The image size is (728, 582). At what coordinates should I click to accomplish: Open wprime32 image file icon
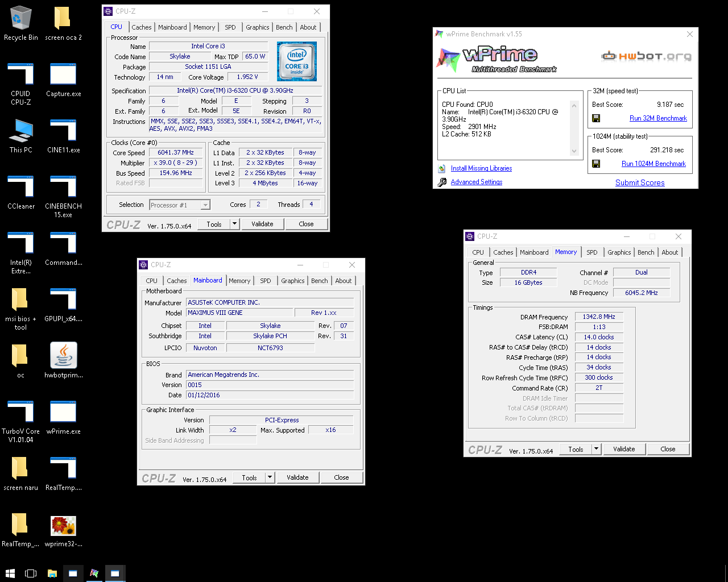coord(63,530)
